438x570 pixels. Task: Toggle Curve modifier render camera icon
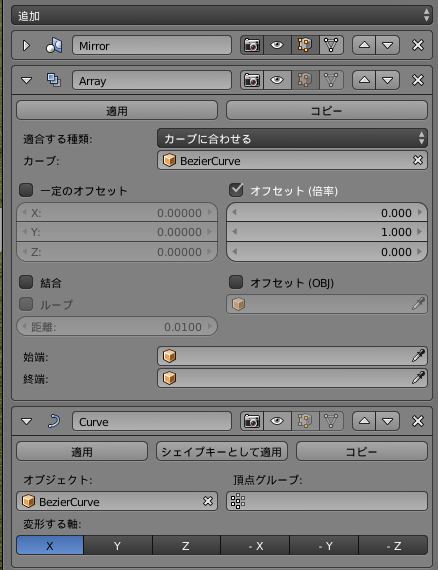pos(252,421)
